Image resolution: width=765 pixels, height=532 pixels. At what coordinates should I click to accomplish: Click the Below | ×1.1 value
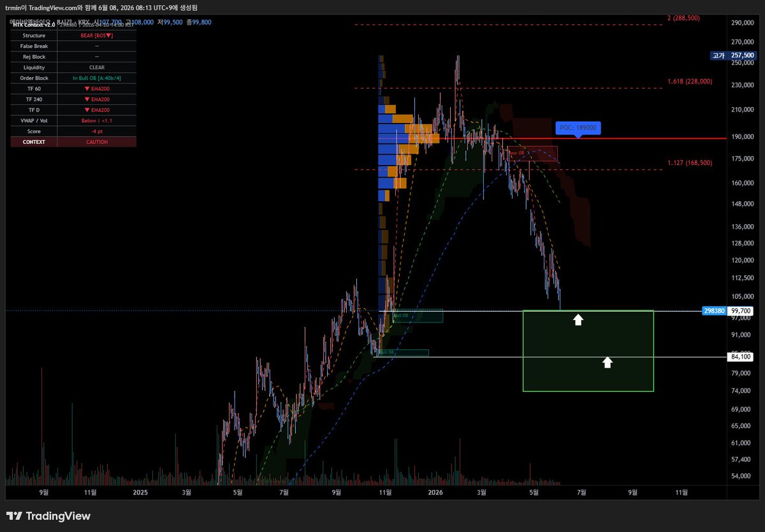pos(97,120)
